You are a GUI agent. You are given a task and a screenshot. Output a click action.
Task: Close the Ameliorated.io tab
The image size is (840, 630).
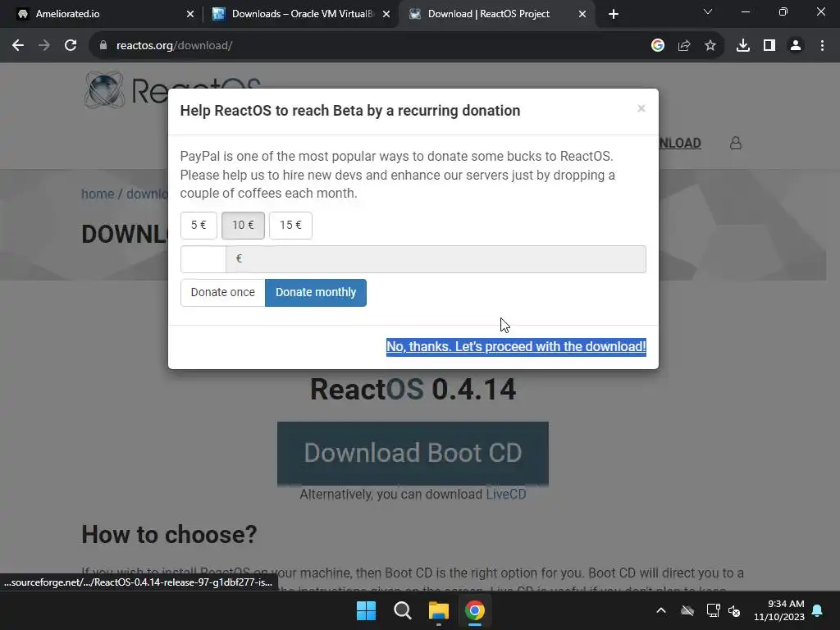pos(190,14)
